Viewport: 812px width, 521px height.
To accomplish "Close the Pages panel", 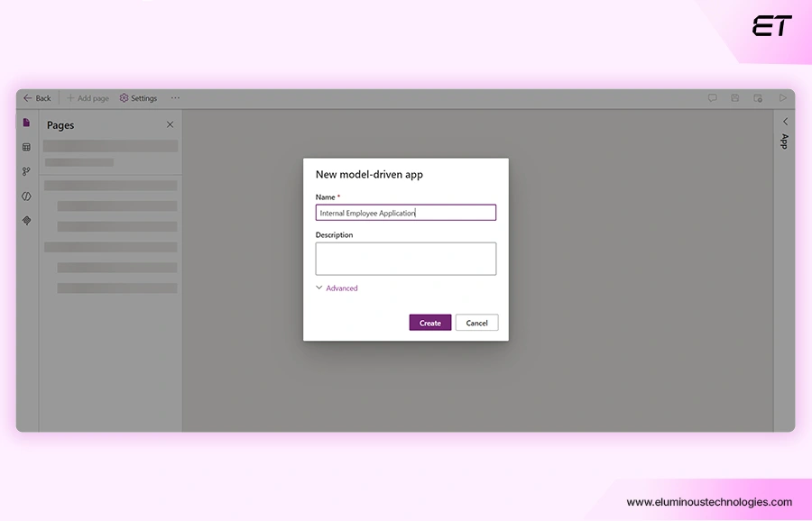I will (170, 124).
